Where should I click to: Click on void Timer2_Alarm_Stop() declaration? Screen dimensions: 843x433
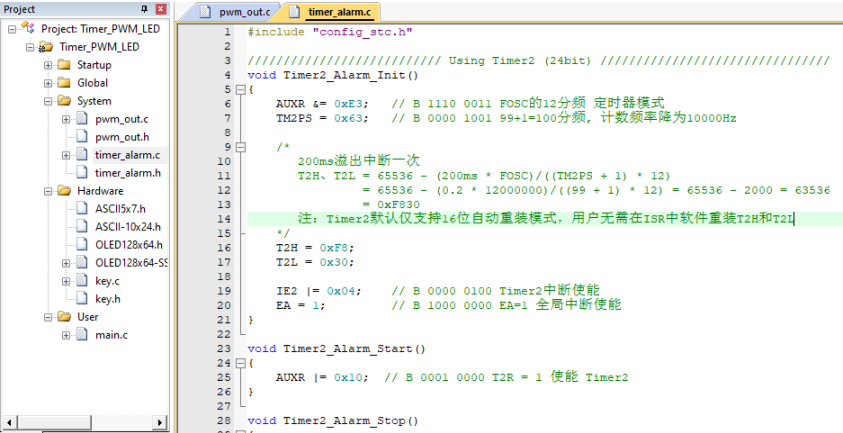click(x=333, y=420)
